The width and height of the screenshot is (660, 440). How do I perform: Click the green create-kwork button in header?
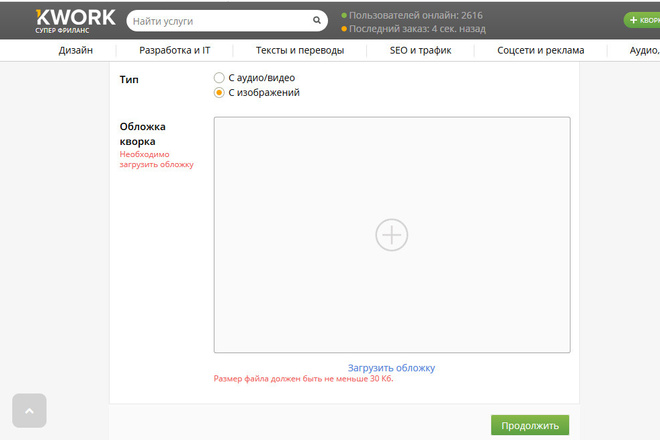pos(642,20)
